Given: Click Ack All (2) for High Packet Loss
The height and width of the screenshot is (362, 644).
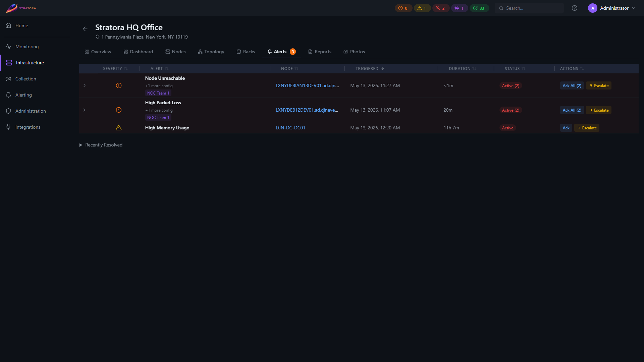Looking at the screenshot, I should point(572,110).
